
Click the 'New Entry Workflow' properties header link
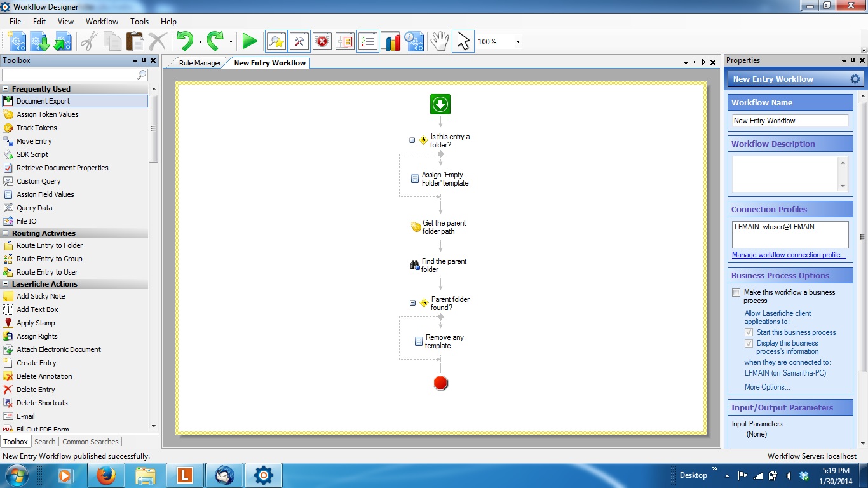[773, 79]
